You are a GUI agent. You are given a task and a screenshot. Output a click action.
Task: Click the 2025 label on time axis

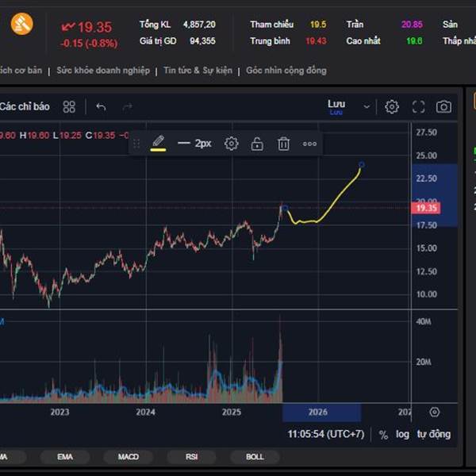point(232,412)
